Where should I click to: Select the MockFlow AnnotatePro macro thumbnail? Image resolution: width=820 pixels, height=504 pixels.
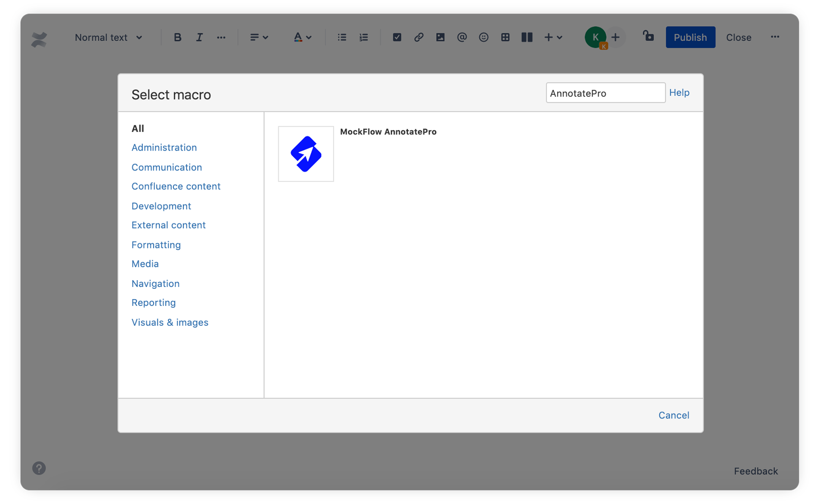tap(306, 154)
